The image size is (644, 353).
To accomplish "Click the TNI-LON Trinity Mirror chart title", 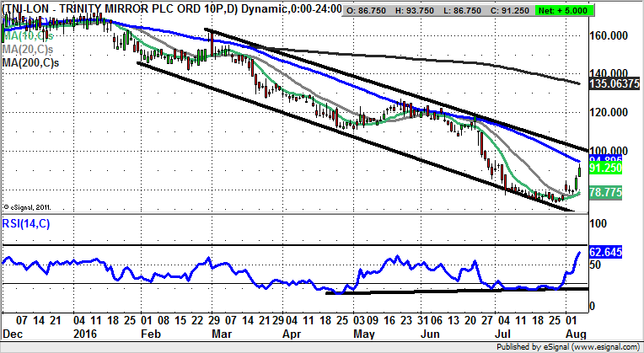I will 143,8.
